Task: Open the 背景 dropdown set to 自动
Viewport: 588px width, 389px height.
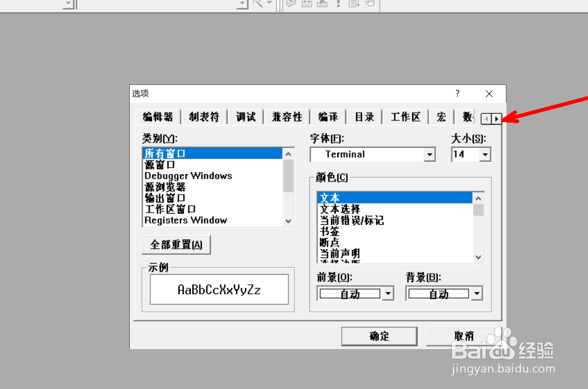Action: coord(477,293)
